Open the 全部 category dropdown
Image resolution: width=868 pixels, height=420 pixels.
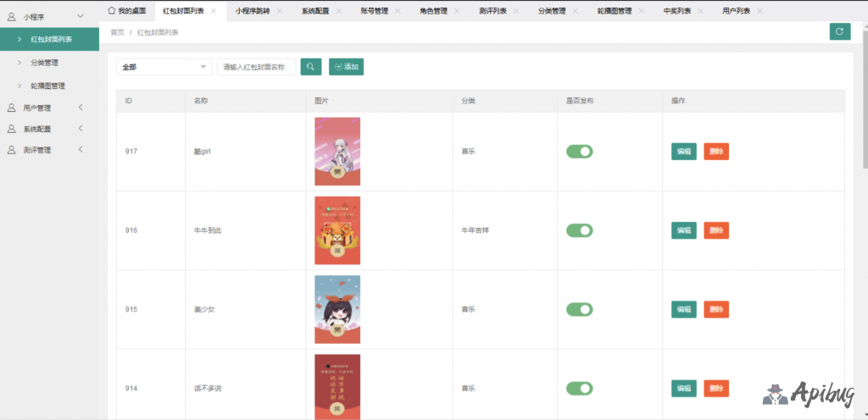tap(164, 67)
